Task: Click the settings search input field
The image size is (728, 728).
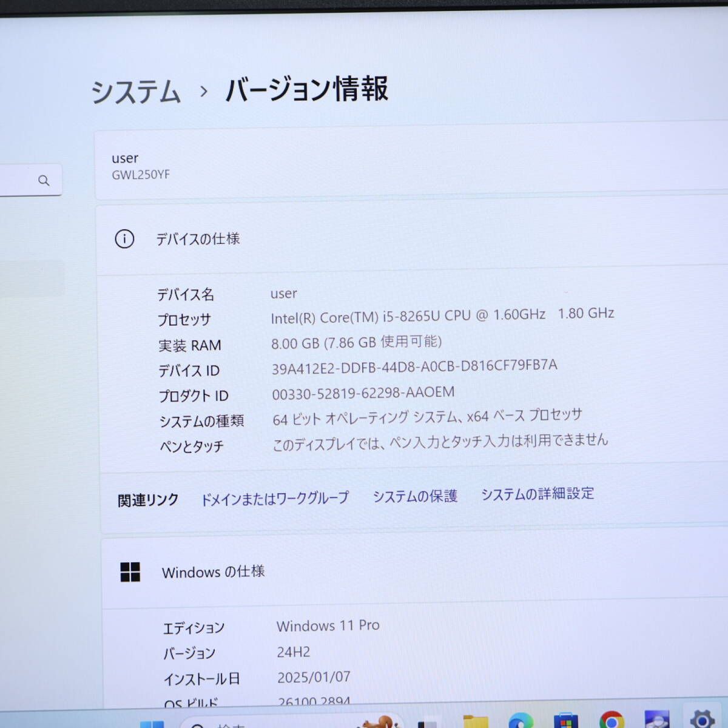Action: [30, 180]
